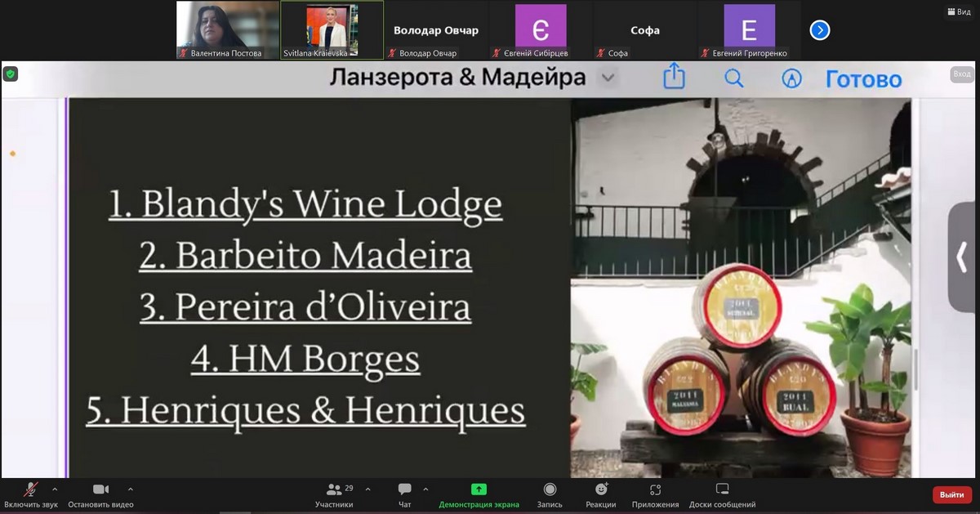The height and width of the screenshot is (514, 980).
Task: Open Whiteboards from the toolbar
Action: coord(722,494)
